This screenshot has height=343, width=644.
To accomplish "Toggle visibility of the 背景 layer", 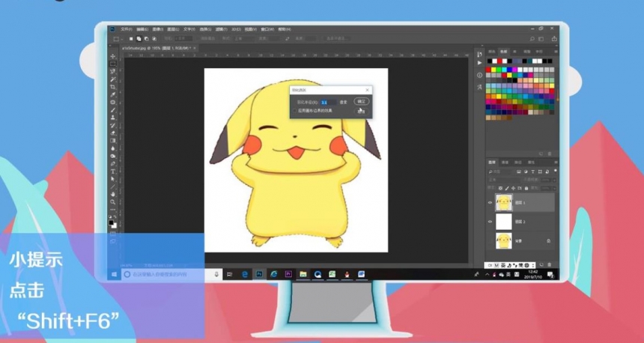I will pyautogui.click(x=490, y=240).
